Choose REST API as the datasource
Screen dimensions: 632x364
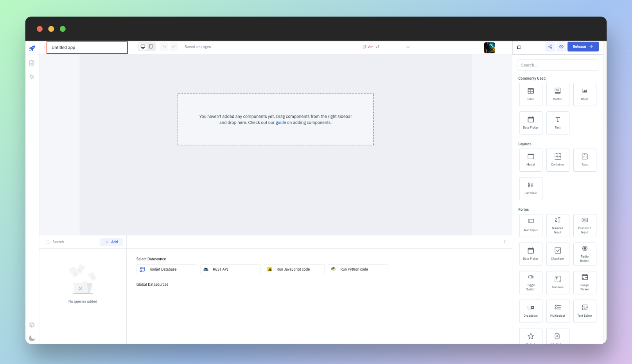(230, 269)
